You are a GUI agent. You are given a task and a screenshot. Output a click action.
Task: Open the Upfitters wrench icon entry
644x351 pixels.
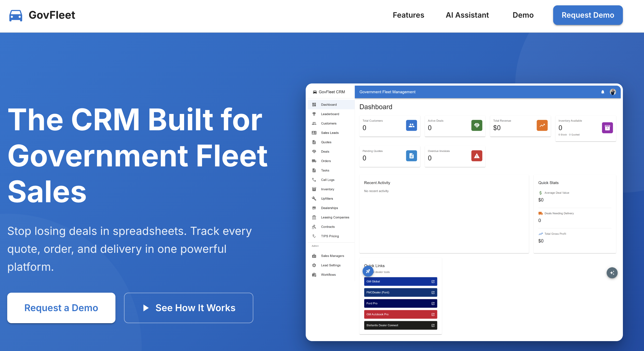pyautogui.click(x=314, y=198)
